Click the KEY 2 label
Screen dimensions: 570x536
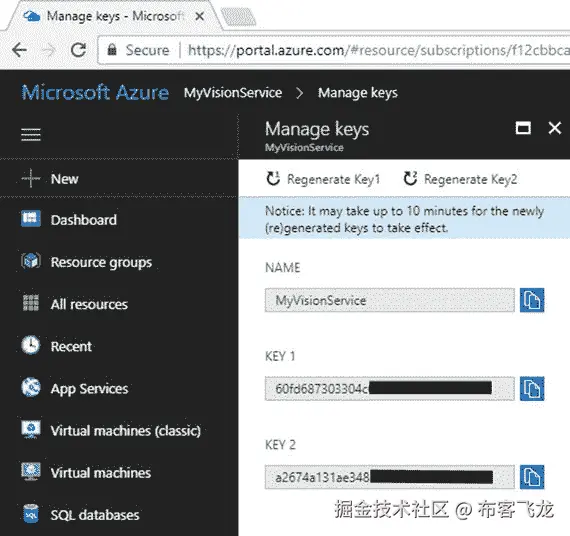[280, 445]
